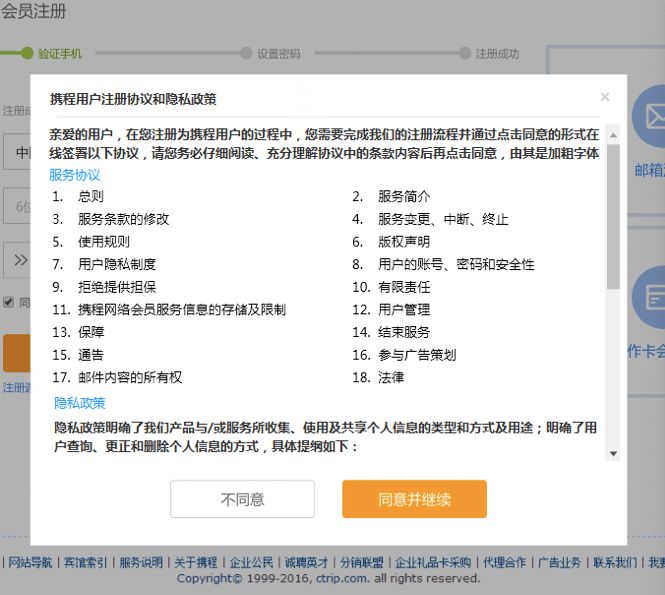Open 网站导航 footer link
The width and height of the screenshot is (665, 595).
coord(30,562)
